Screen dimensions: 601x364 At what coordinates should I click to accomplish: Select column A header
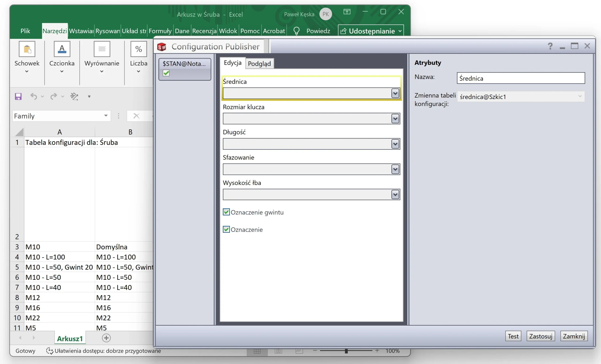tap(60, 132)
